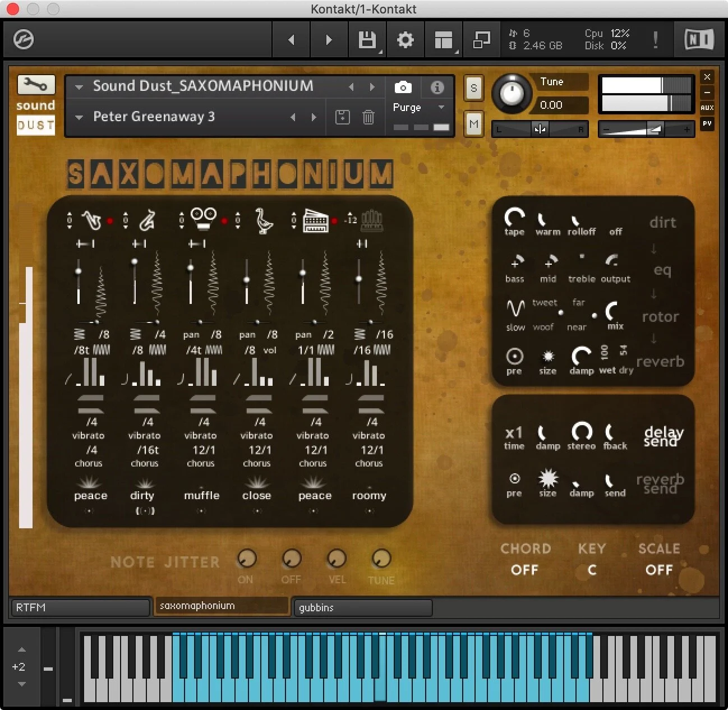
Task: Toggle the red indicator beside the saxophone
Action: pos(110,220)
